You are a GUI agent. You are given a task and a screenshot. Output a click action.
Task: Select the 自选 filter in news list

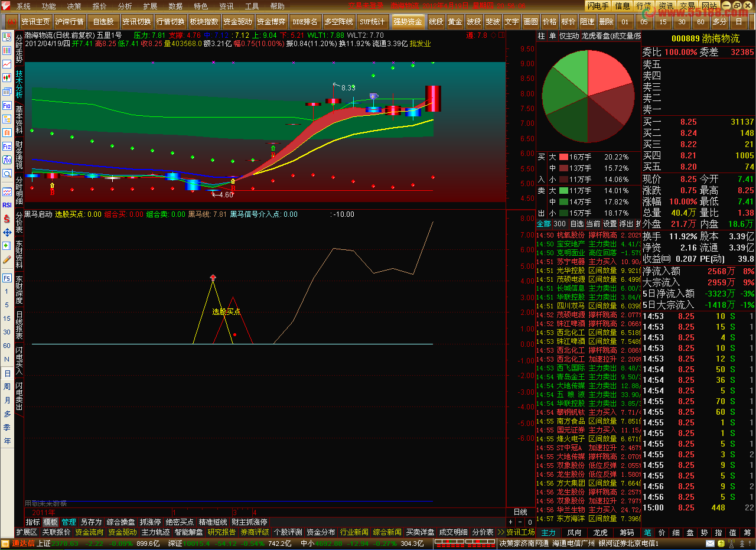pos(576,224)
